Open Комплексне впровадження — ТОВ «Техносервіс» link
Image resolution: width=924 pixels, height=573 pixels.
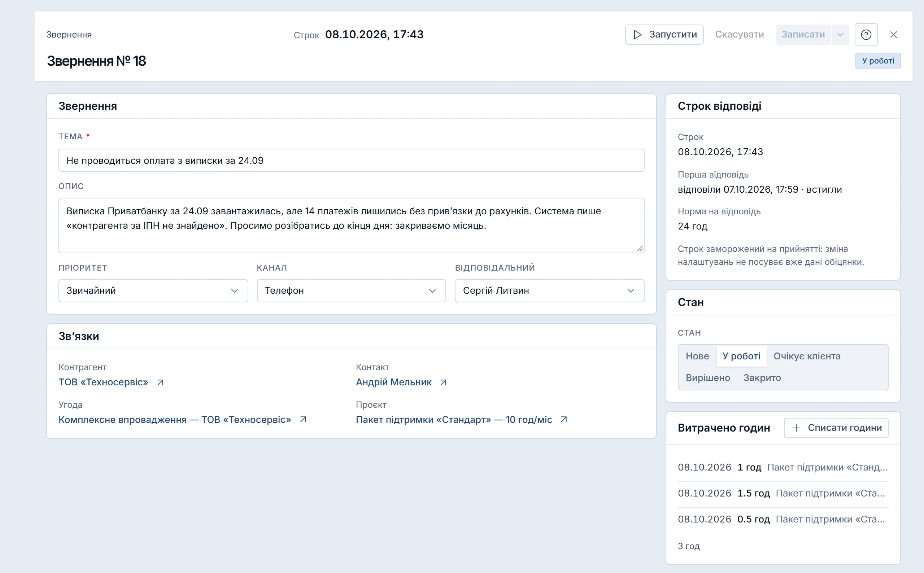[175, 420]
